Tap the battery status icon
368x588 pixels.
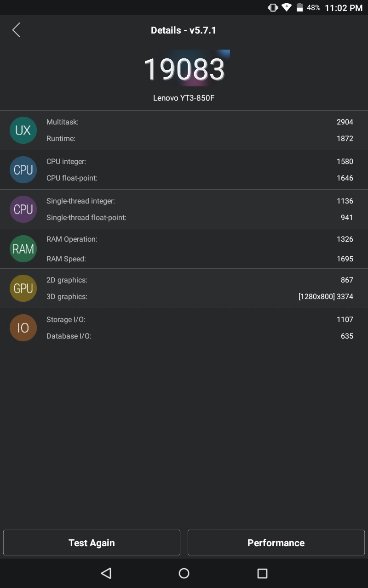pos(299,8)
